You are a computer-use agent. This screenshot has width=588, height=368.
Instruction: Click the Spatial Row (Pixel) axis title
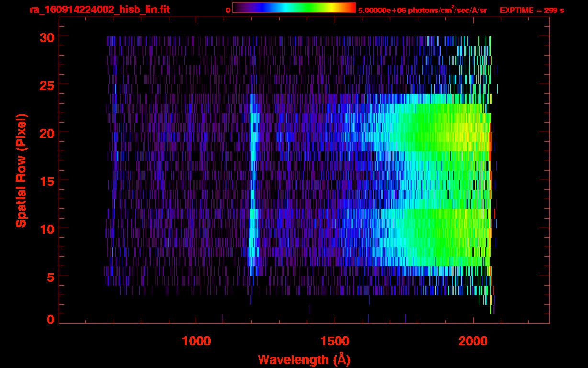click(x=21, y=171)
